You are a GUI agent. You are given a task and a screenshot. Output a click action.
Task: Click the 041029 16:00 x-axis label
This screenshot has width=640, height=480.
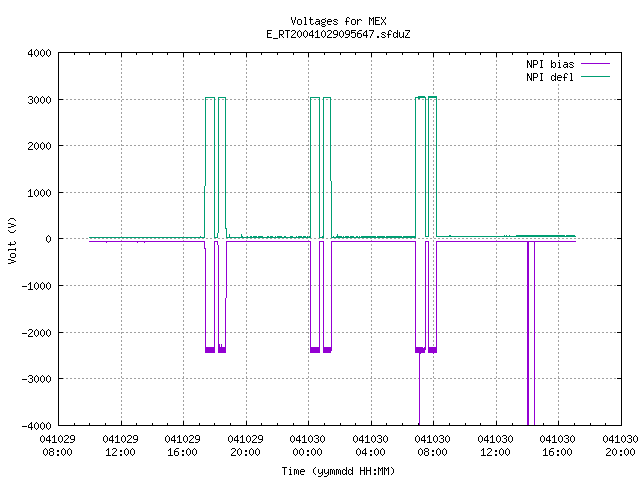(x=182, y=446)
